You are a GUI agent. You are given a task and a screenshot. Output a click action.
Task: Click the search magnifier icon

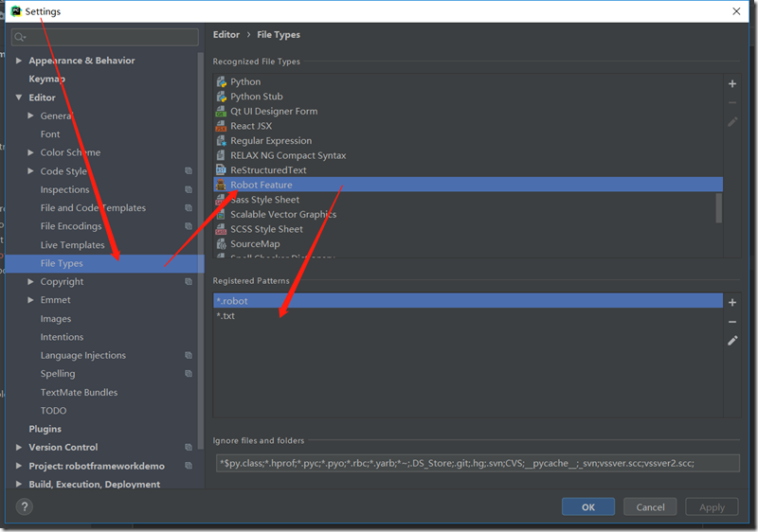click(x=19, y=37)
